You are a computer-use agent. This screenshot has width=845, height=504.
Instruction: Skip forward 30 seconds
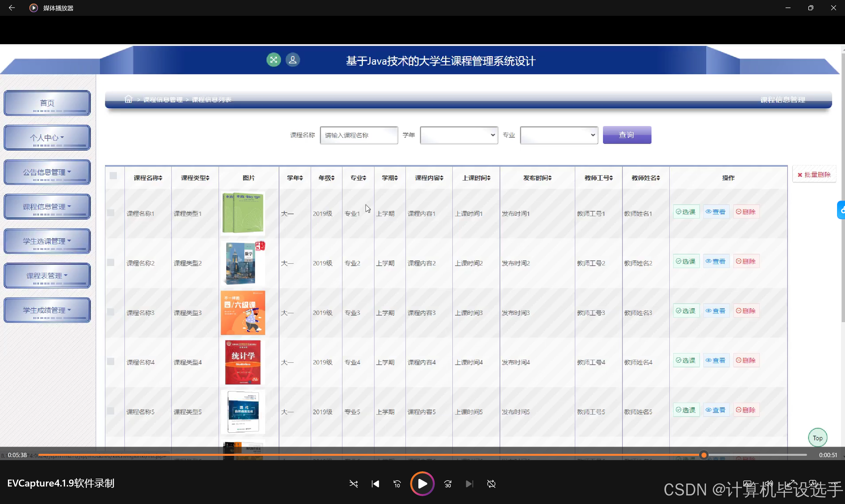click(448, 484)
